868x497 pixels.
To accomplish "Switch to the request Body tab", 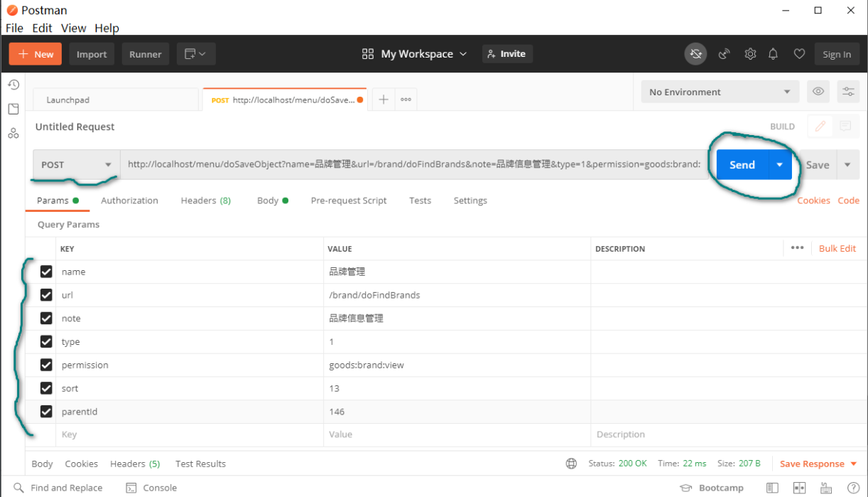I will tap(273, 201).
